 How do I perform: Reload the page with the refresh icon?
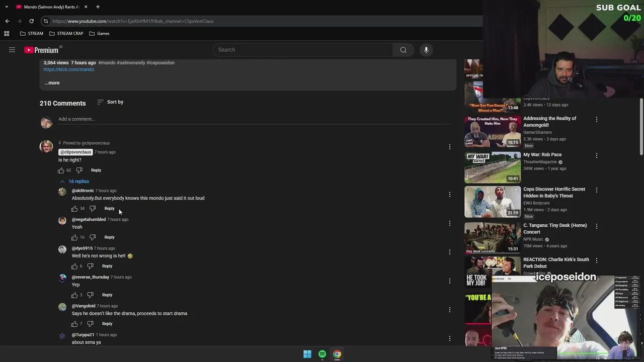[31, 21]
